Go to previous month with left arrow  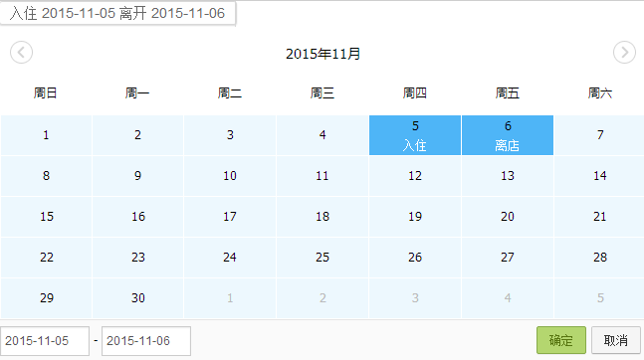[x=21, y=53]
